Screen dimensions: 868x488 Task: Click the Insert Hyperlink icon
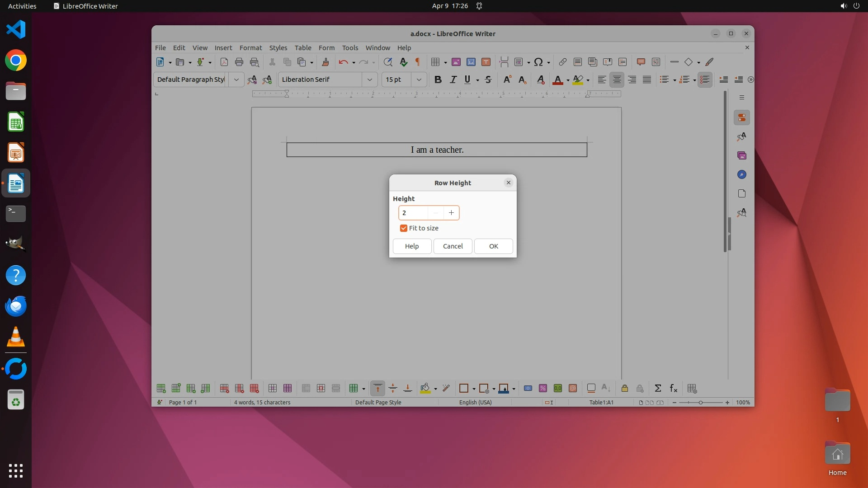coord(562,62)
